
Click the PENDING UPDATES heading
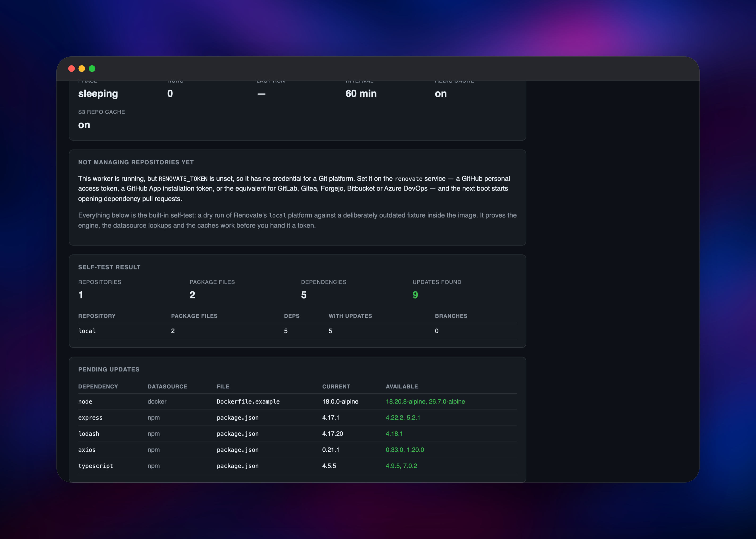coord(108,369)
